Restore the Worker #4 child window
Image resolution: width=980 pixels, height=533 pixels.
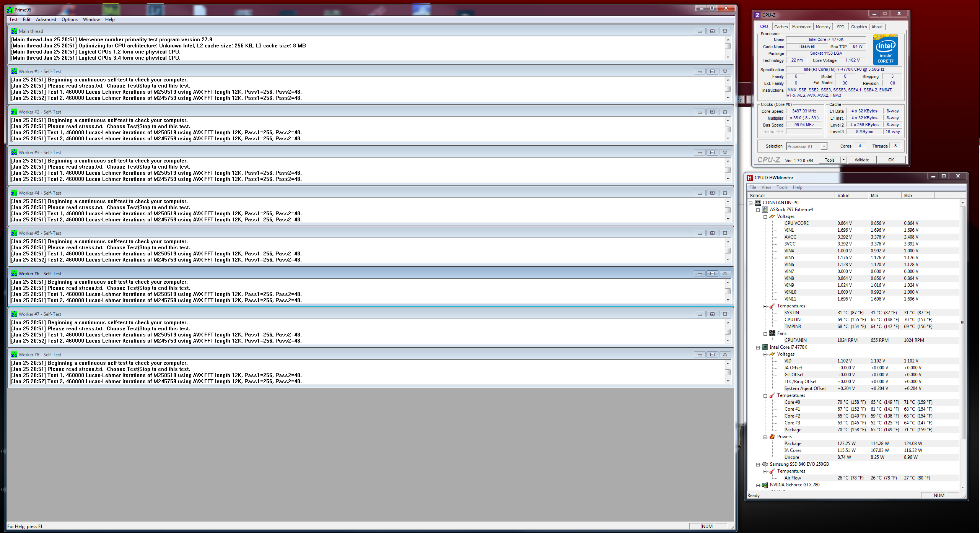tap(712, 193)
